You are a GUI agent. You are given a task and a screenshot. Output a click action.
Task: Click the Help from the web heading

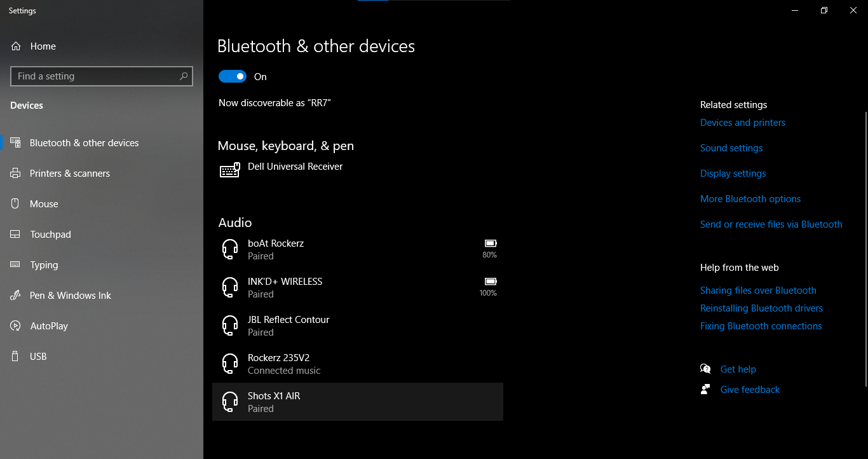(739, 268)
